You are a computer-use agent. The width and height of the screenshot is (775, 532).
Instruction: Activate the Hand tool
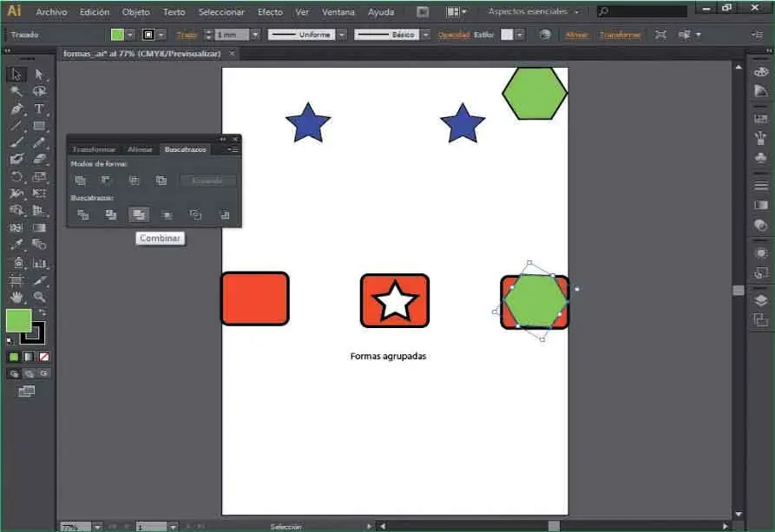coord(16,297)
